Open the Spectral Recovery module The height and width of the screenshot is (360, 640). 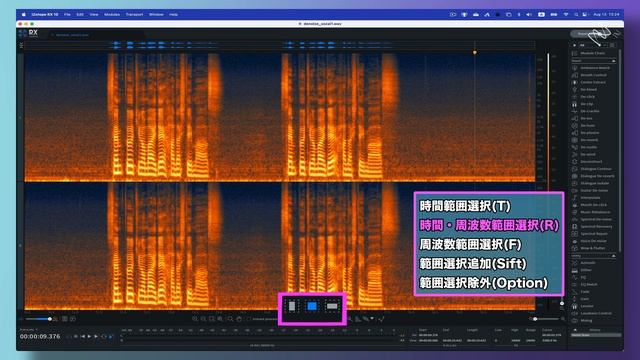click(x=596, y=227)
